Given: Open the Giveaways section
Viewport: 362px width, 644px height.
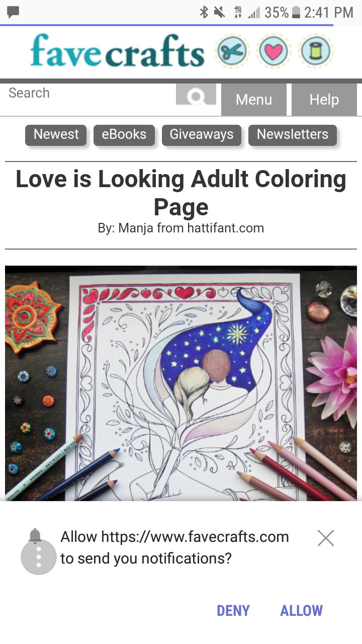Looking at the screenshot, I should click(202, 135).
